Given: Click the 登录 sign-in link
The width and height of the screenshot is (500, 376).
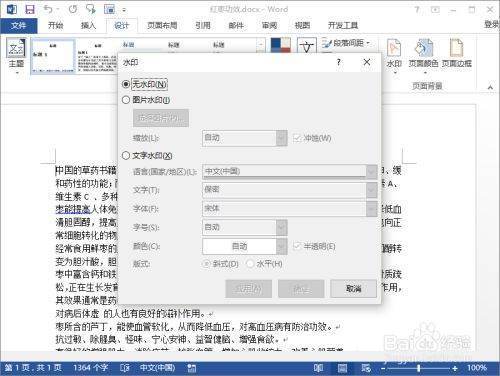Looking at the screenshot, I should point(492,24).
